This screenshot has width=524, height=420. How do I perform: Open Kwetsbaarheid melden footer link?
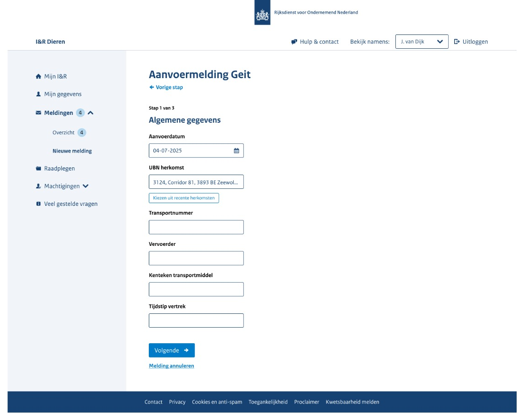click(x=353, y=402)
